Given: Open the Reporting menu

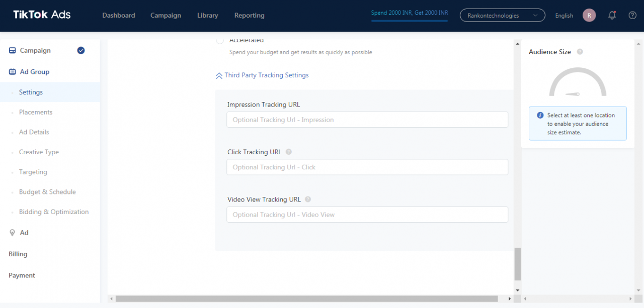Looking at the screenshot, I should click(250, 16).
